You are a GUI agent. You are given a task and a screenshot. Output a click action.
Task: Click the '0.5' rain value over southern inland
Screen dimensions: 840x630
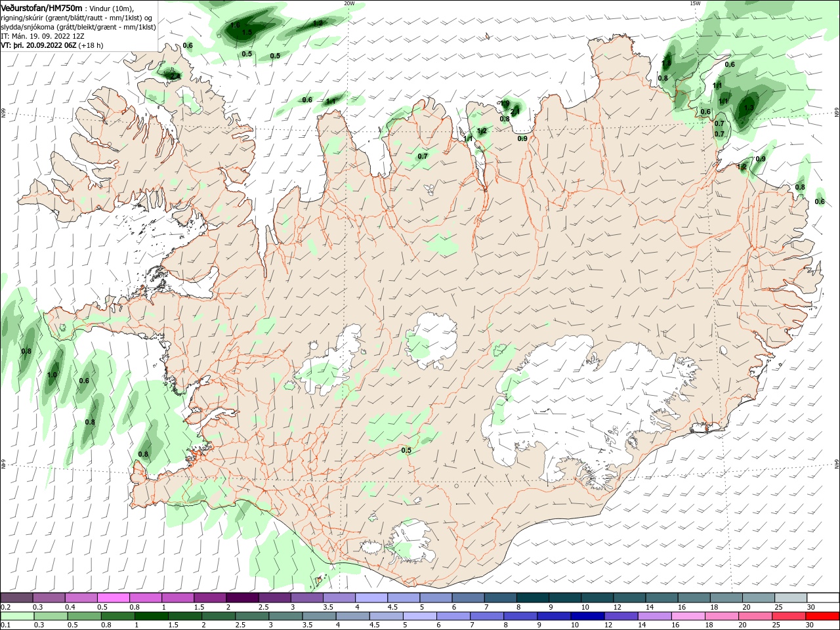coord(406,450)
